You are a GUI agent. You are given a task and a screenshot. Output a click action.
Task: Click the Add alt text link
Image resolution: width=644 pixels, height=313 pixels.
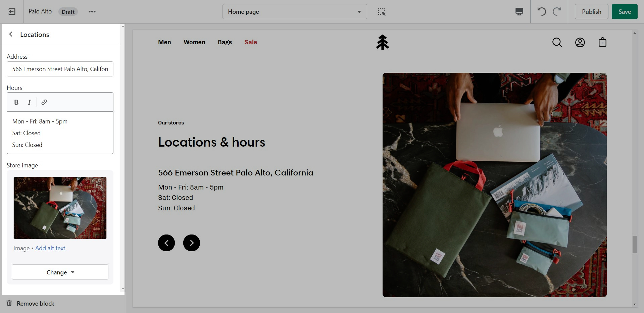click(50, 248)
